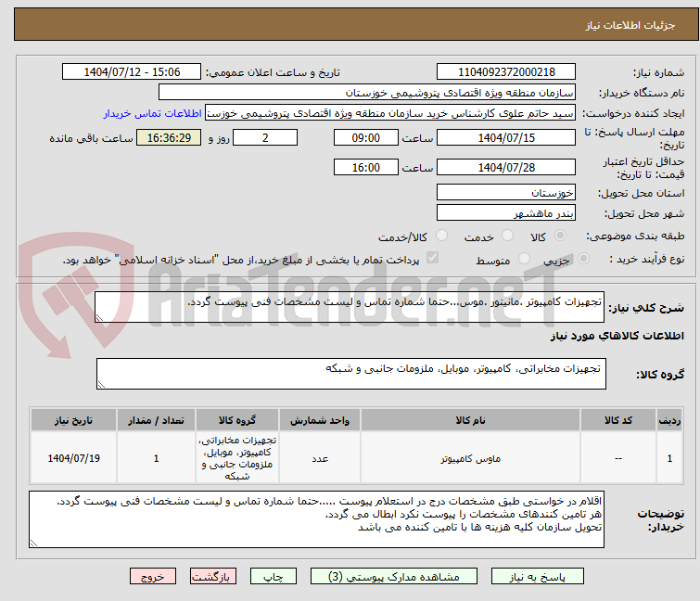
Task: Click the شرح کلی نیاز text area
Action: pyautogui.click(x=350, y=307)
